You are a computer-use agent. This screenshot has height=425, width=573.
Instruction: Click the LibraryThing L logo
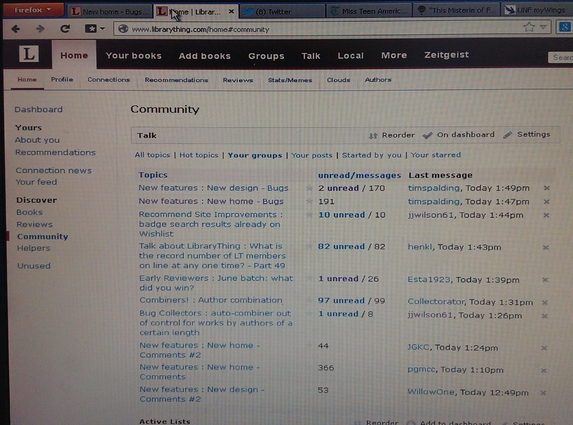29,54
